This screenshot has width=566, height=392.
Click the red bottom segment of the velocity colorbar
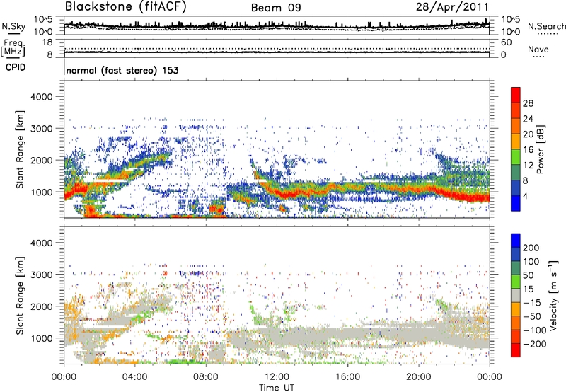tap(516, 350)
